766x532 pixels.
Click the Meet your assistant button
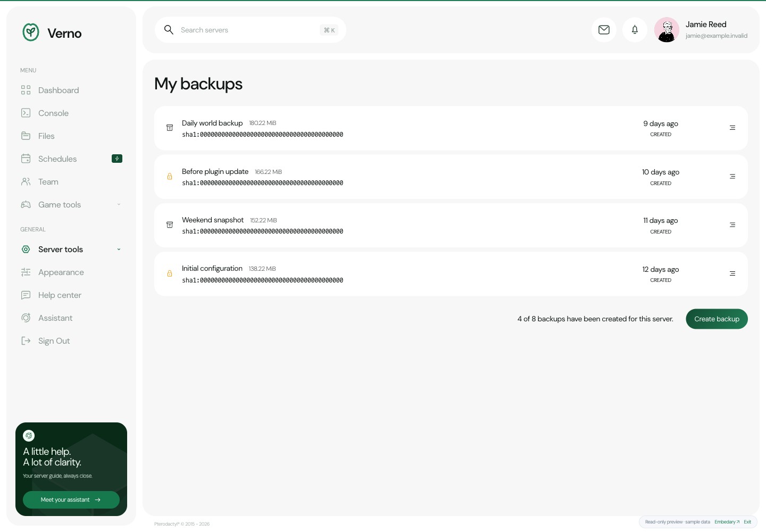(71, 500)
